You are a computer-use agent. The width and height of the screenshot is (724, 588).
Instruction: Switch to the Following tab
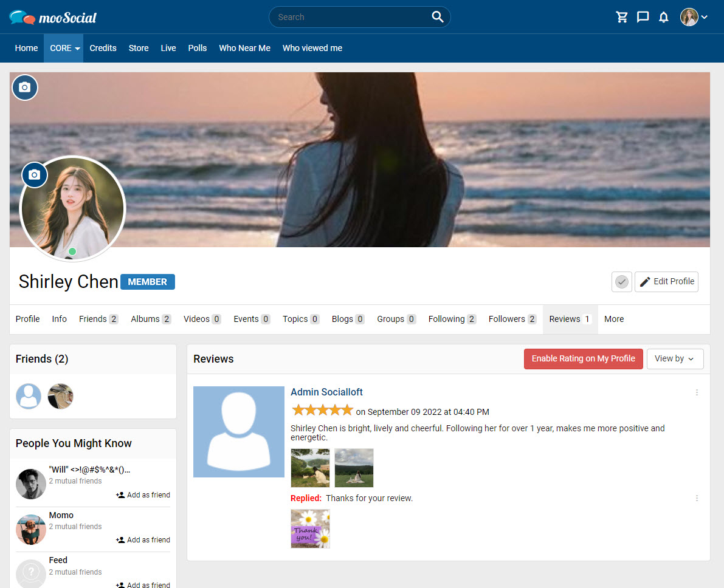[452, 319]
